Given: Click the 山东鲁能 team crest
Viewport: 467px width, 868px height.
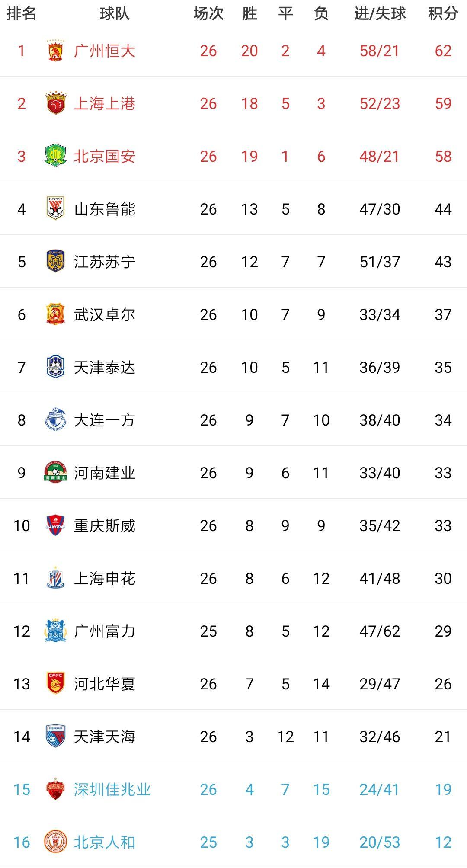Looking at the screenshot, I should 55,209.
